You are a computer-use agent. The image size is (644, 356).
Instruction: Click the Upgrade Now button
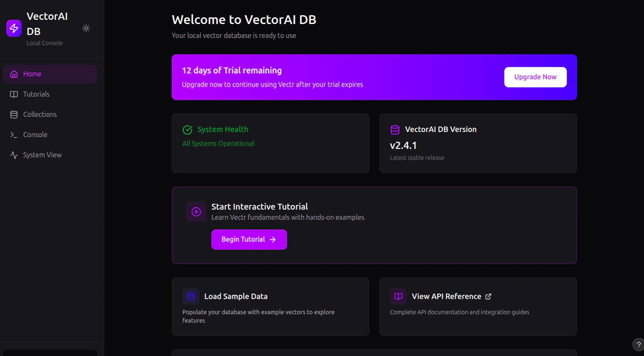coord(535,77)
